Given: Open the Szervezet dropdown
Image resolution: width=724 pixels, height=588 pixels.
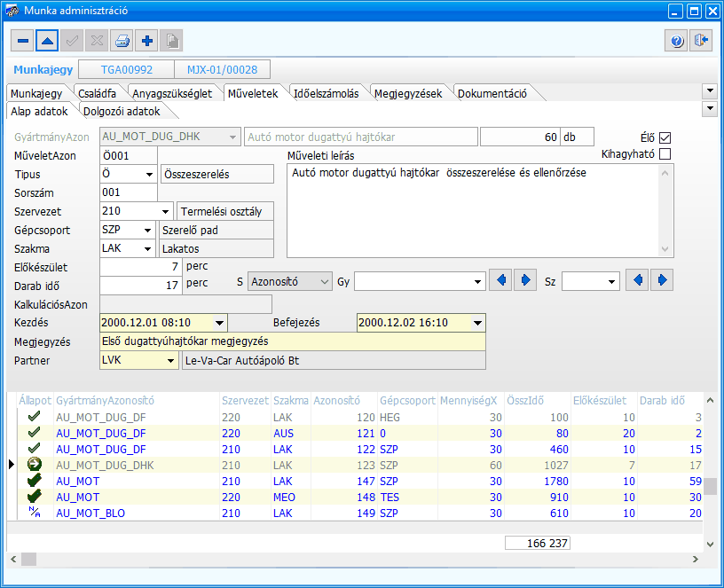Looking at the screenshot, I should coord(165,212).
